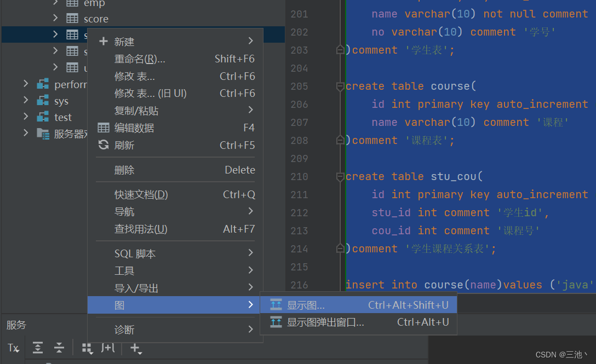The width and height of the screenshot is (596, 364).
Task: Click line number 205 in the gutter
Action: 299,86
